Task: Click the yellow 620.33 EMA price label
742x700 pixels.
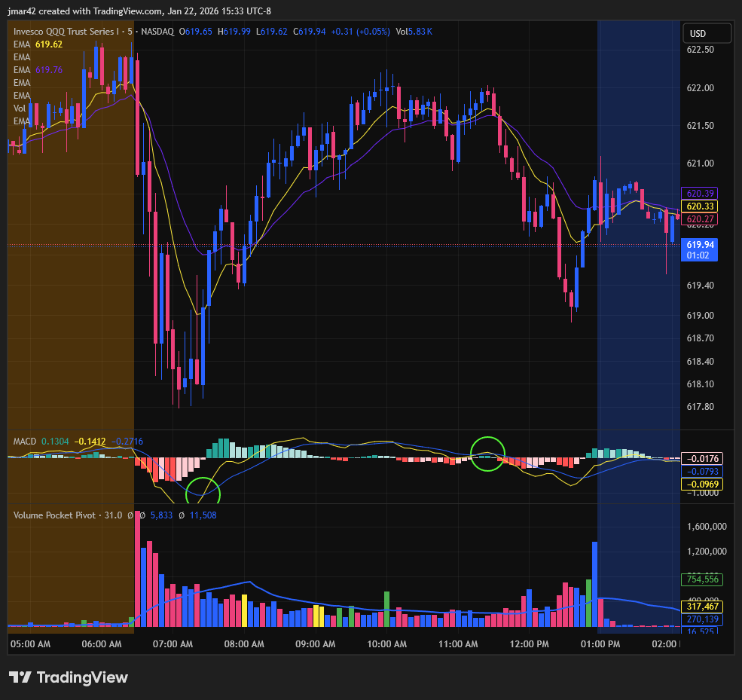Action: [700, 206]
